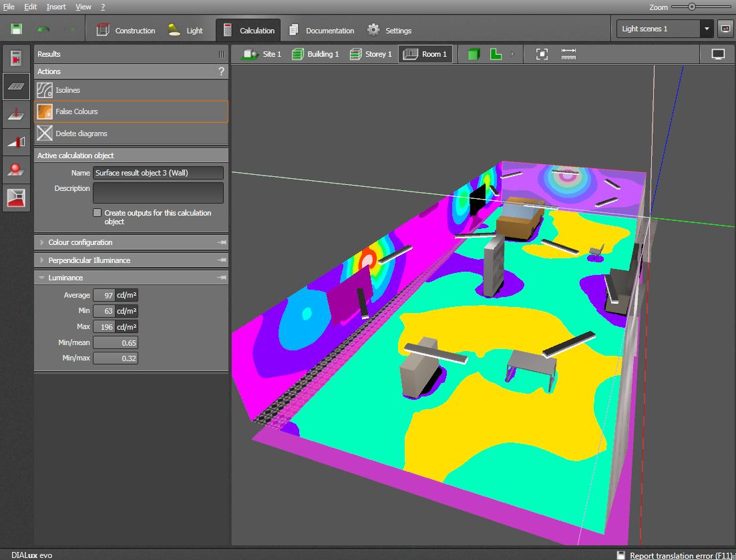The width and height of the screenshot is (736, 560).
Task: Click the Description text box
Action: click(x=158, y=193)
